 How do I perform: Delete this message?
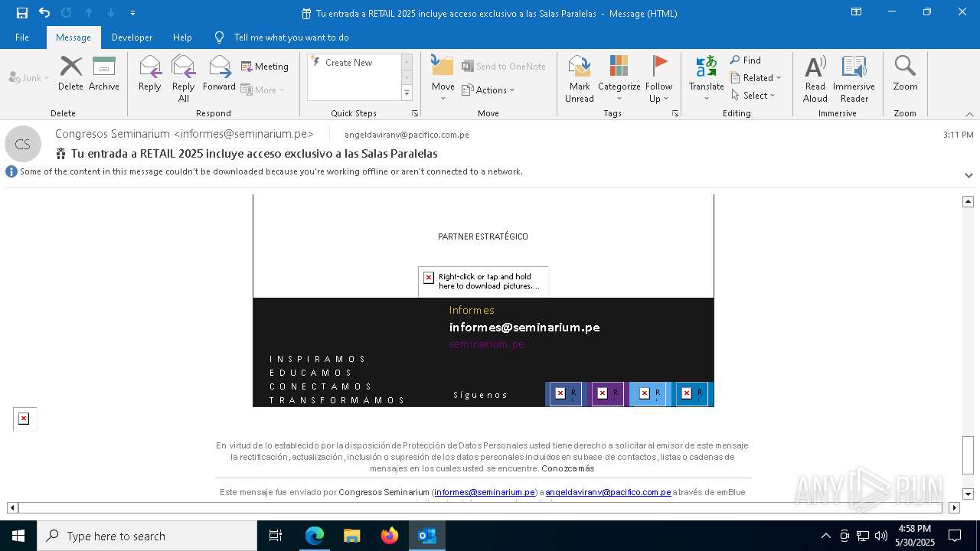(70, 73)
